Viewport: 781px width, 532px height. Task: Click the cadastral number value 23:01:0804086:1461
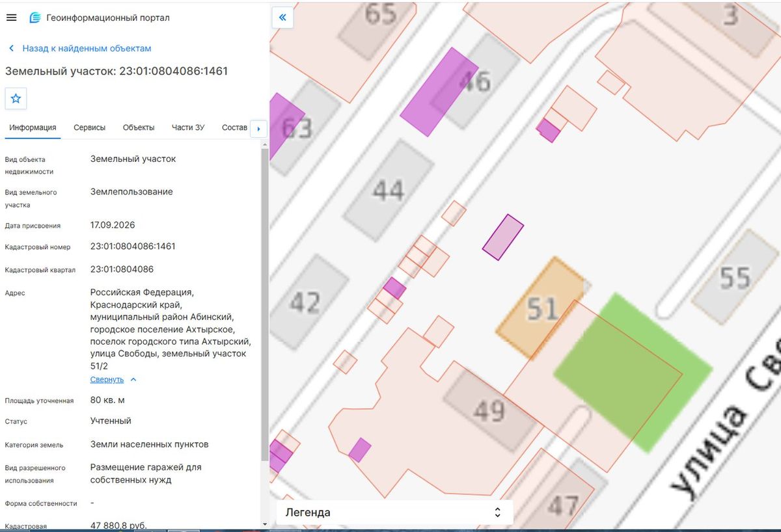click(x=133, y=246)
